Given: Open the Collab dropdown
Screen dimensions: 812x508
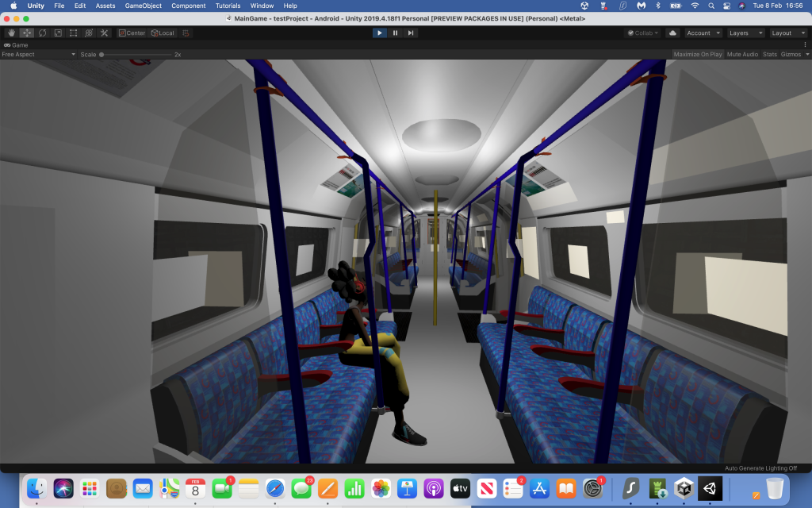Looking at the screenshot, I should [x=642, y=33].
